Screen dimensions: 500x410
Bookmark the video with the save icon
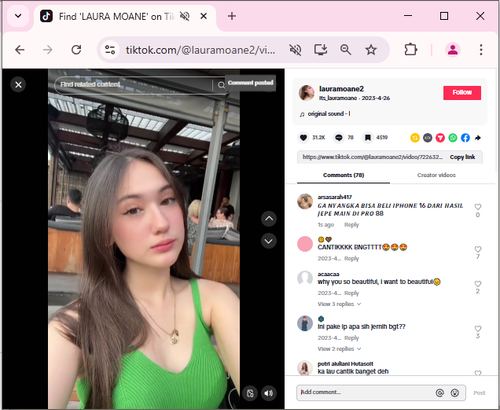click(368, 137)
